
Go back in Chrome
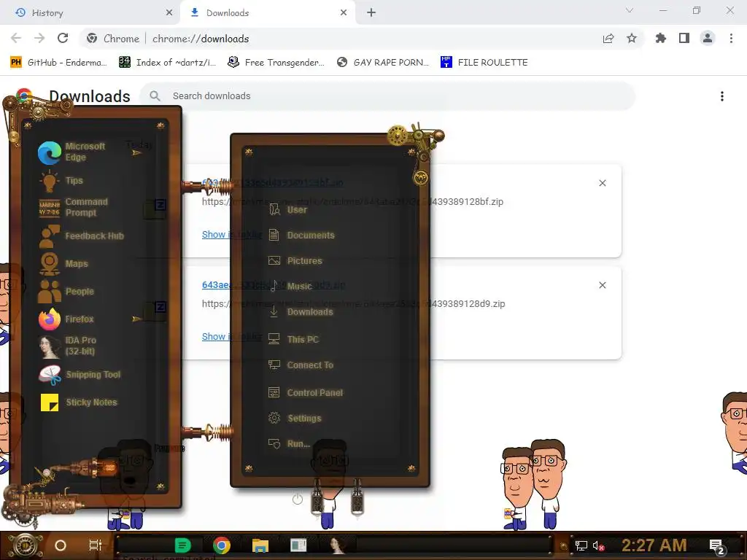coord(16,38)
